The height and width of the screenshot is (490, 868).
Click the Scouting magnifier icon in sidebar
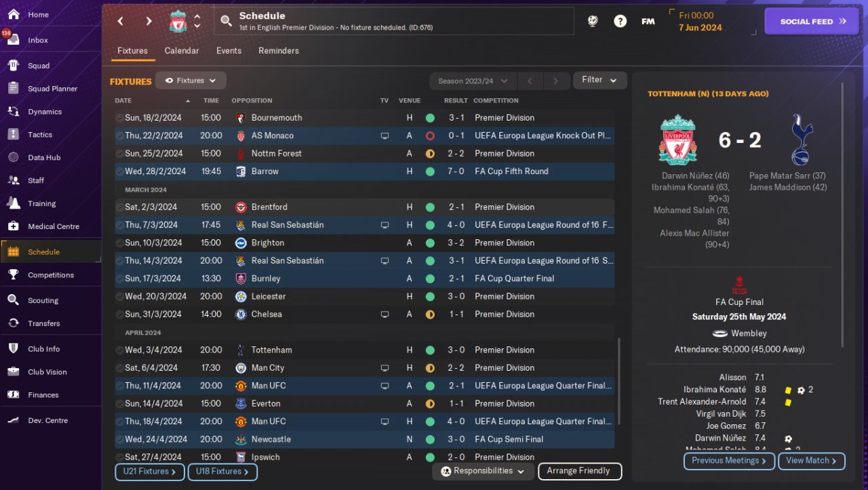[x=13, y=300]
